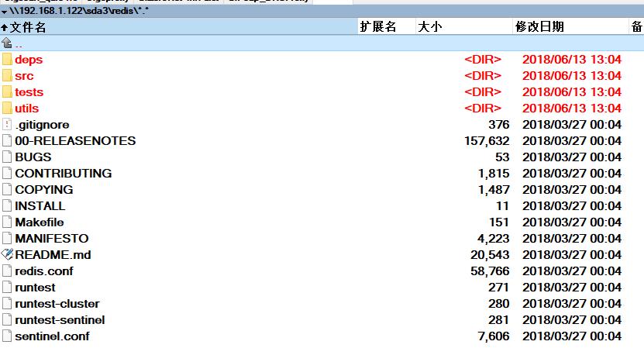Select the MANIFESTO file name
The image size is (644, 355).
(x=52, y=238)
